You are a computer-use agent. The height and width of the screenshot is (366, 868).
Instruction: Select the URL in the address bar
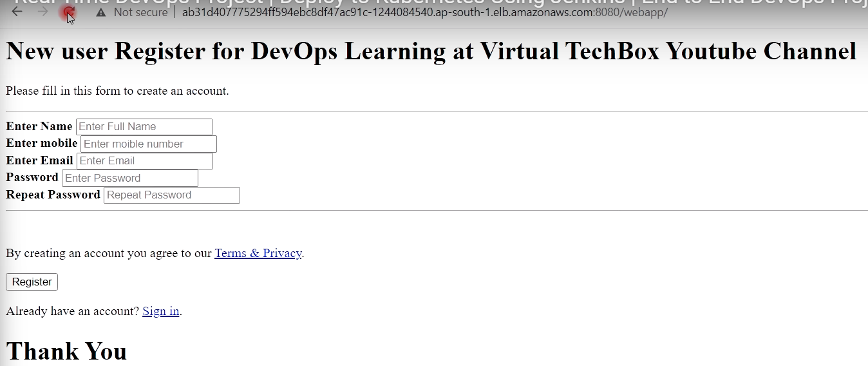click(424, 12)
